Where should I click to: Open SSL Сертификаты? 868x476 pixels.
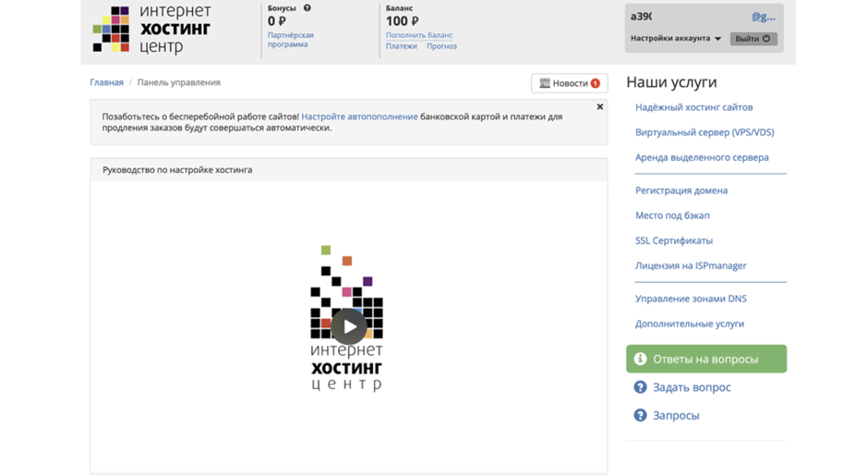point(674,240)
